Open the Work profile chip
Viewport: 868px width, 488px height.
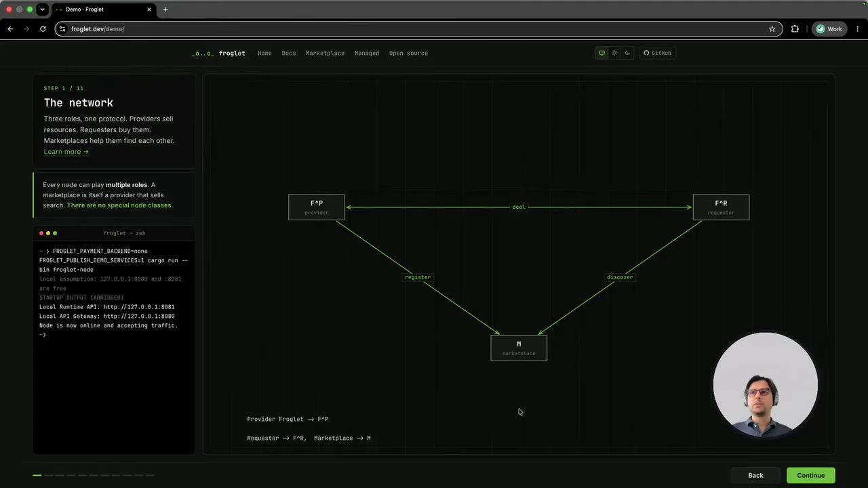tap(829, 29)
